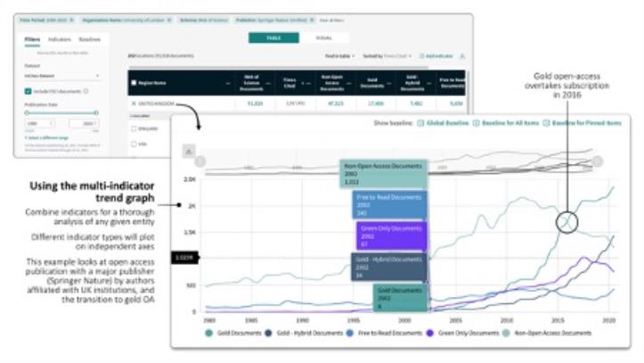This screenshot has width=644, height=363.
Task: Select the VISUAL view tab
Action: click(324, 37)
